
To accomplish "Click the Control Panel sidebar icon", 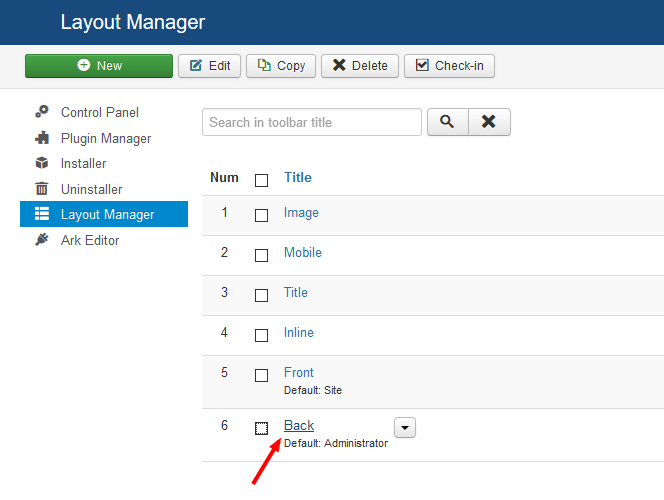I will coord(42,113).
